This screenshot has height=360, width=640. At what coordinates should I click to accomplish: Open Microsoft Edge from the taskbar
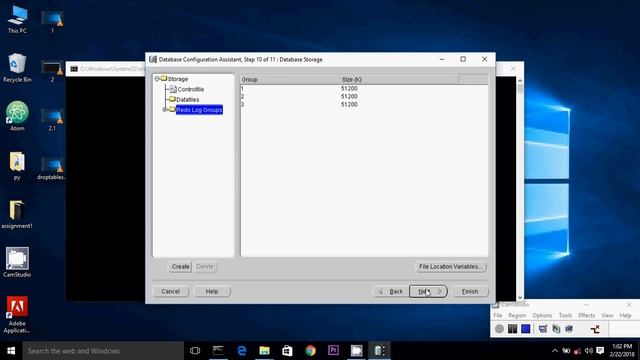click(242, 351)
